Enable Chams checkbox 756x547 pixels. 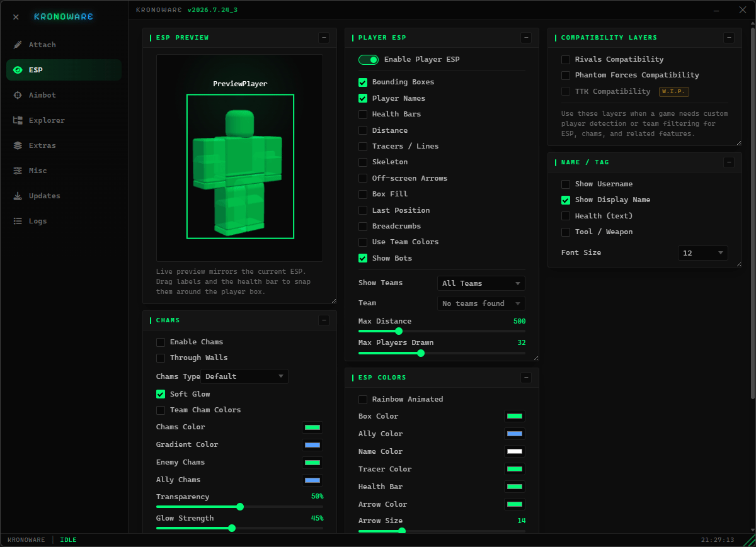(x=161, y=342)
